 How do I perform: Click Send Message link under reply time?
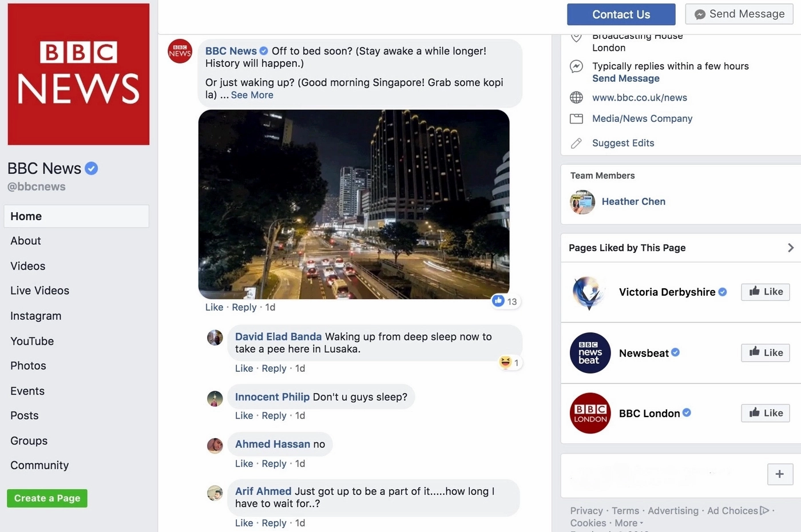[625, 78]
